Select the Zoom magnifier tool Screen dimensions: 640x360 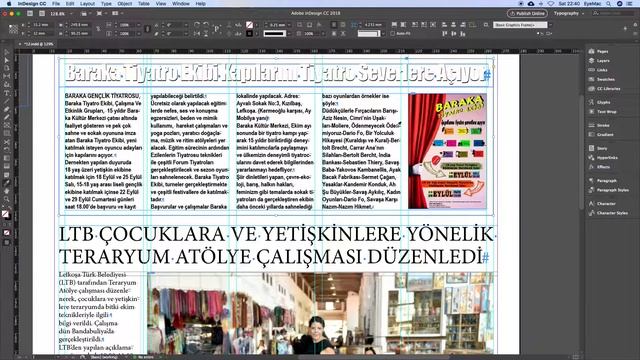(x=7, y=199)
